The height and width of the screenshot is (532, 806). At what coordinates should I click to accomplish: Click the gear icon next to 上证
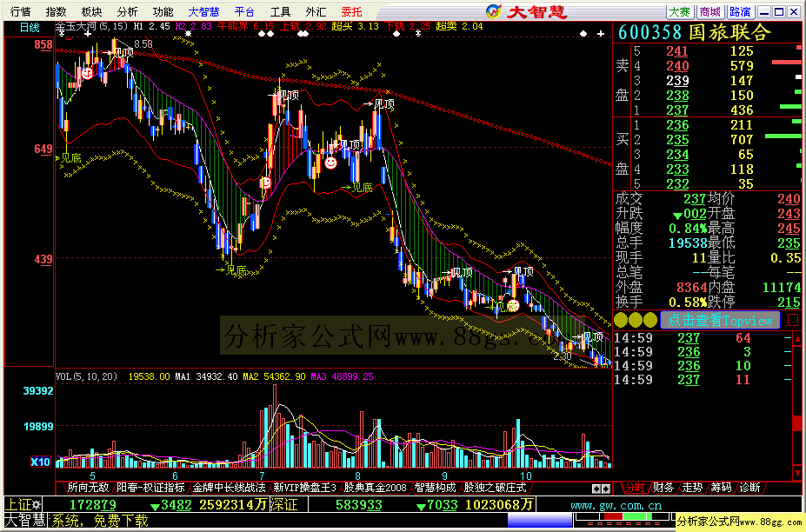[37, 505]
